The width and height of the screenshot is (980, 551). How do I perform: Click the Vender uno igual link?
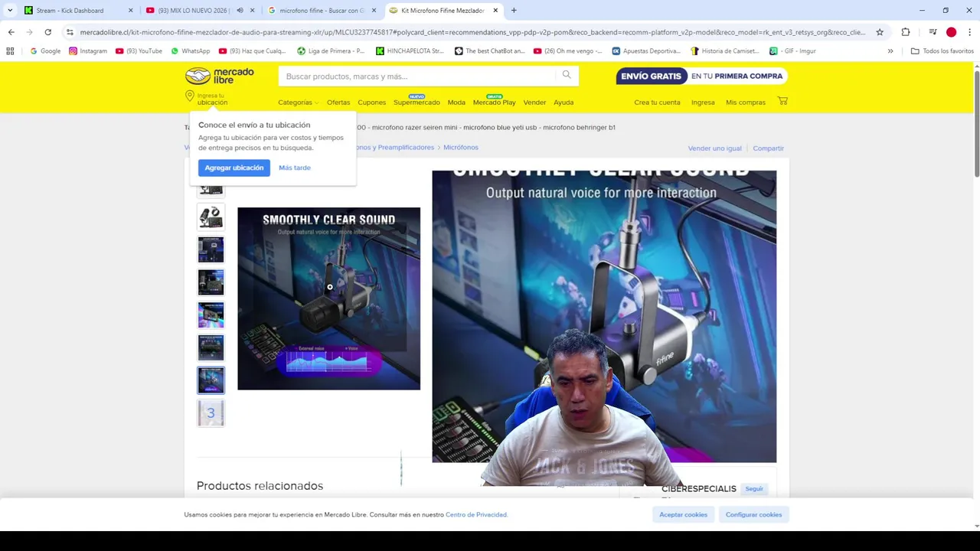point(715,148)
